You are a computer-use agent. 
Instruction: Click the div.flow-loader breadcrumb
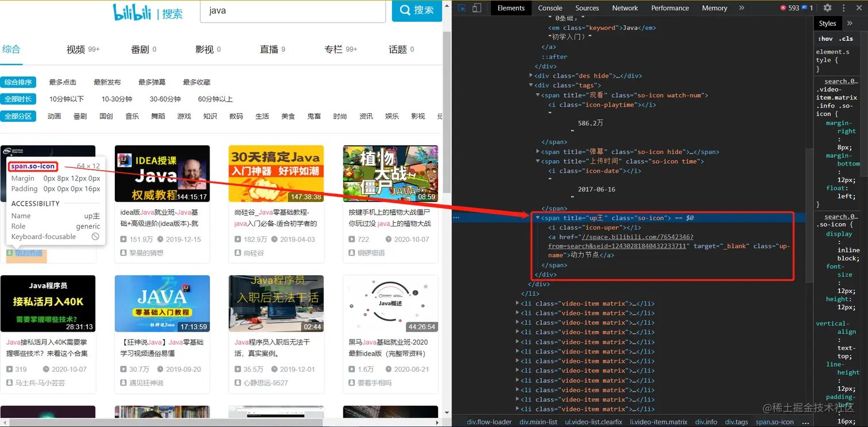click(489, 422)
